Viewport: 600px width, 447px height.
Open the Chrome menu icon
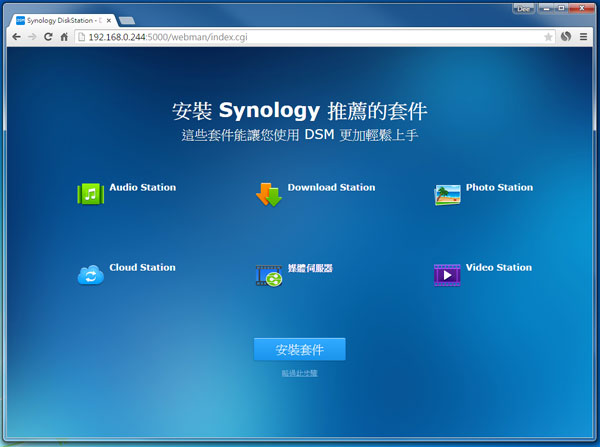[x=586, y=37]
